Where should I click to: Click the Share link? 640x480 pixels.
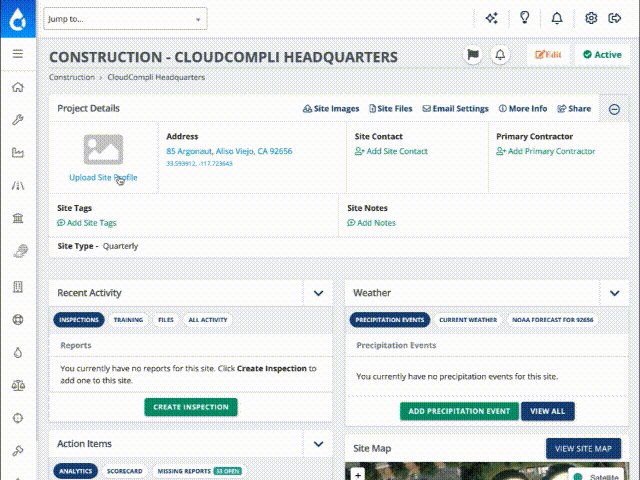pos(574,109)
